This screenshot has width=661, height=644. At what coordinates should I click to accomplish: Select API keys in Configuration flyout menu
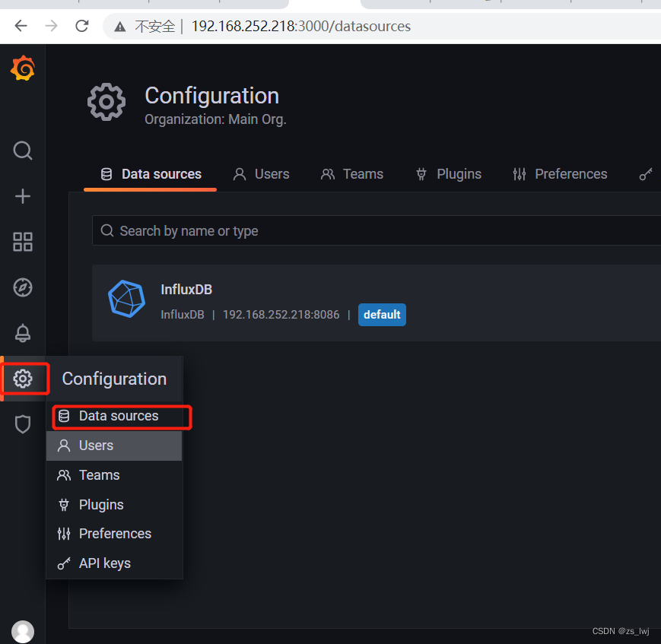[x=114, y=563]
